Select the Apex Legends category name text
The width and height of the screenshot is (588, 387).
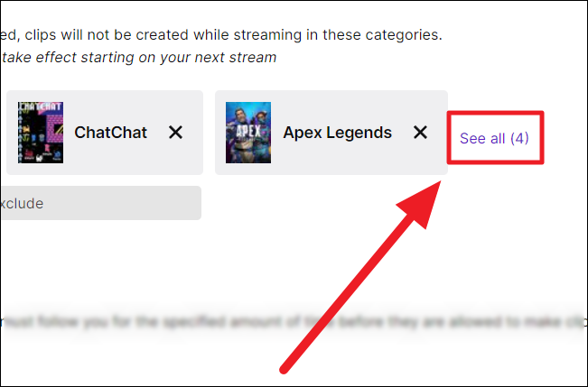(x=338, y=133)
